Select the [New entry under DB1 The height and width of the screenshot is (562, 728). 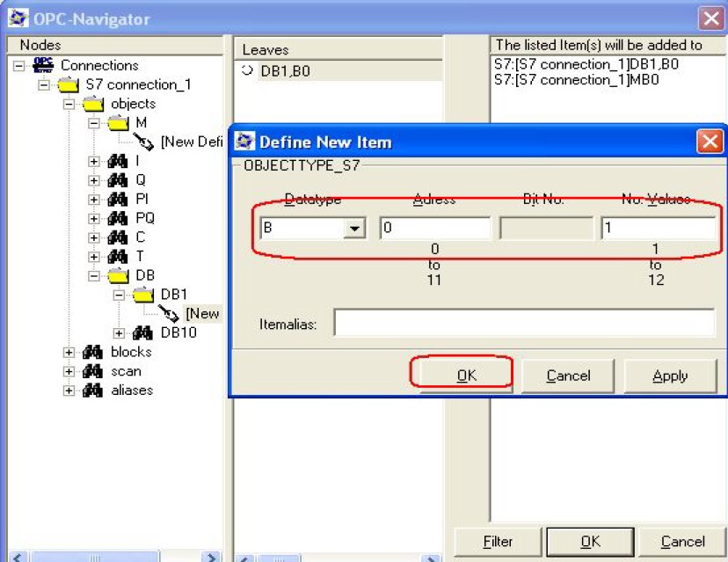[x=202, y=313]
